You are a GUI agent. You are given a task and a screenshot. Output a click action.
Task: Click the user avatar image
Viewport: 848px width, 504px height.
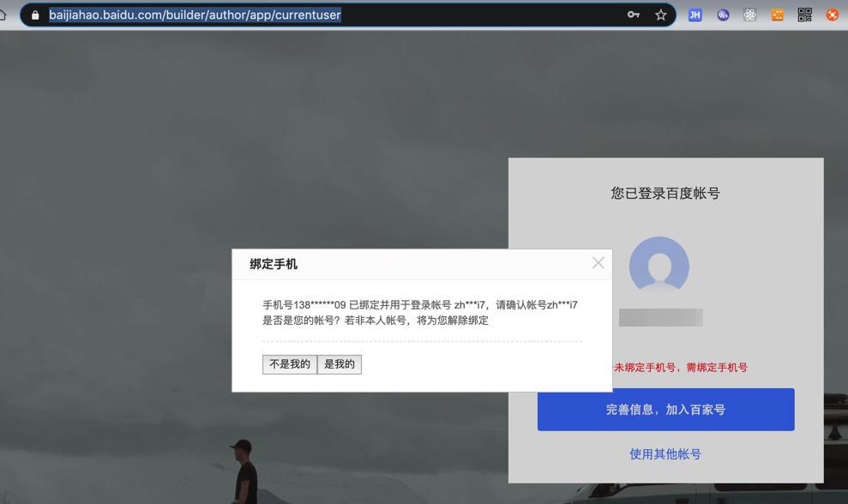pyautogui.click(x=659, y=266)
